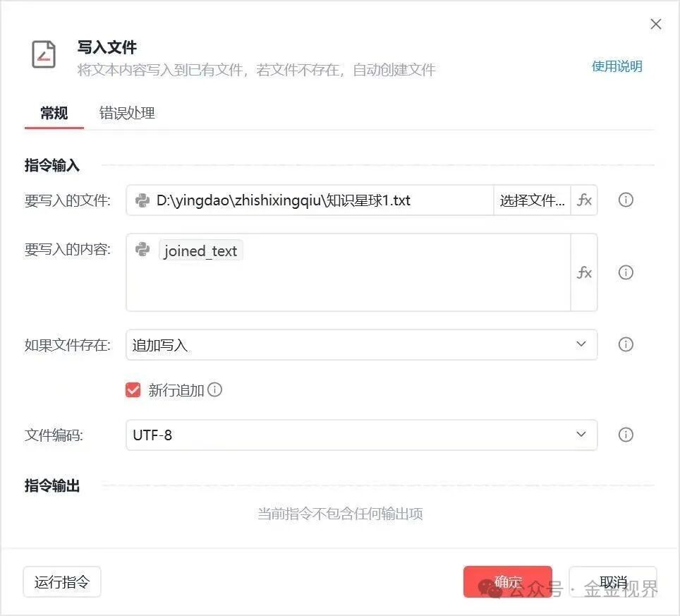The height and width of the screenshot is (616, 680).
Task: Click the 运行指令 button
Action: [61, 581]
